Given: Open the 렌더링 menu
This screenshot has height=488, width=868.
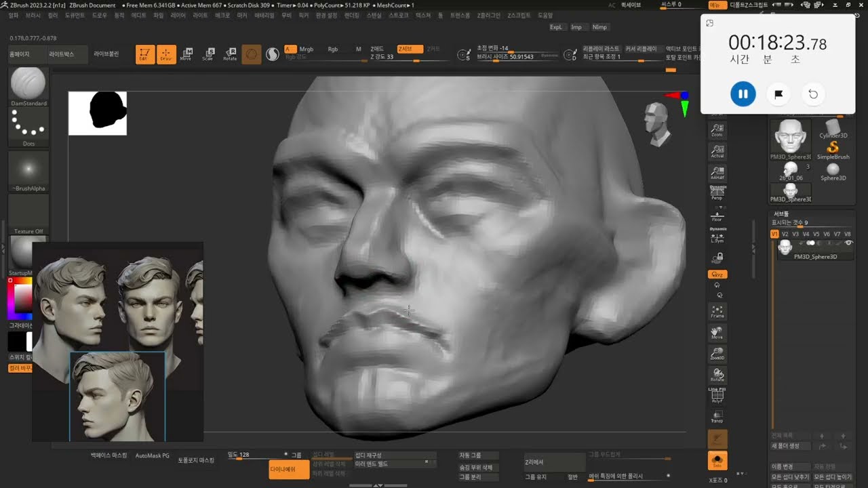Looking at the screenshot, I should pos(351,15).
